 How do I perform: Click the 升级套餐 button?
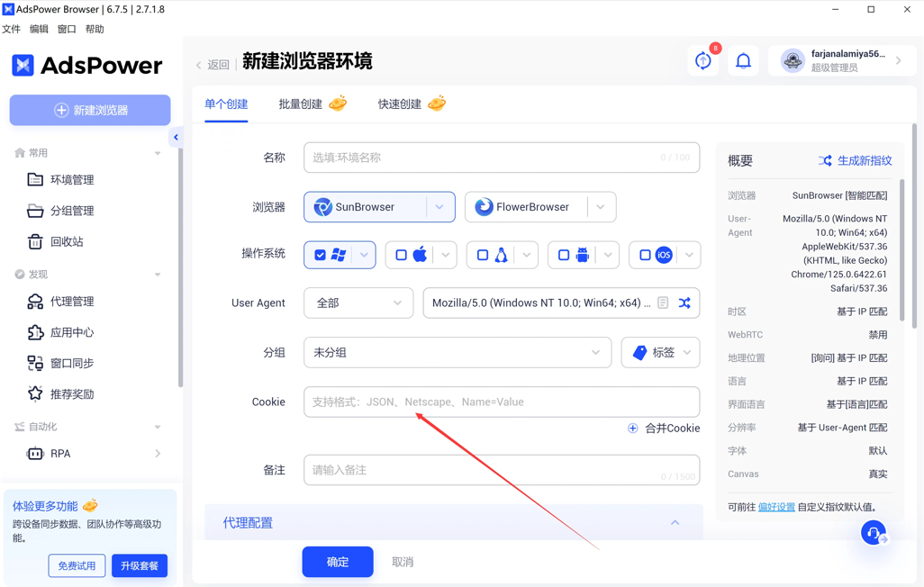tap(140, 565)
